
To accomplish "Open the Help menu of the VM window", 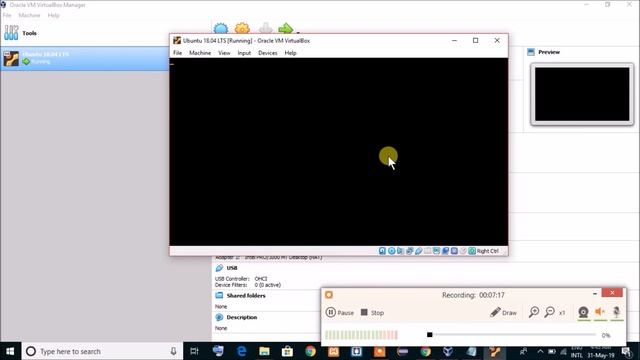I will tap(290, 53).
